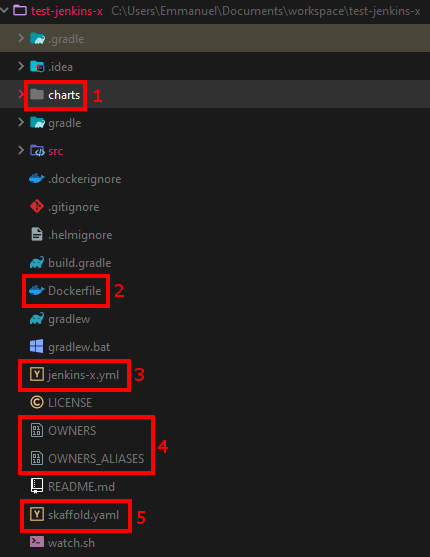Viewport: 430px width, 557px height.
Task: Click the YAML icon beside jenkins-x.yml
Action: pyautogui.click(x=37, y=374)
